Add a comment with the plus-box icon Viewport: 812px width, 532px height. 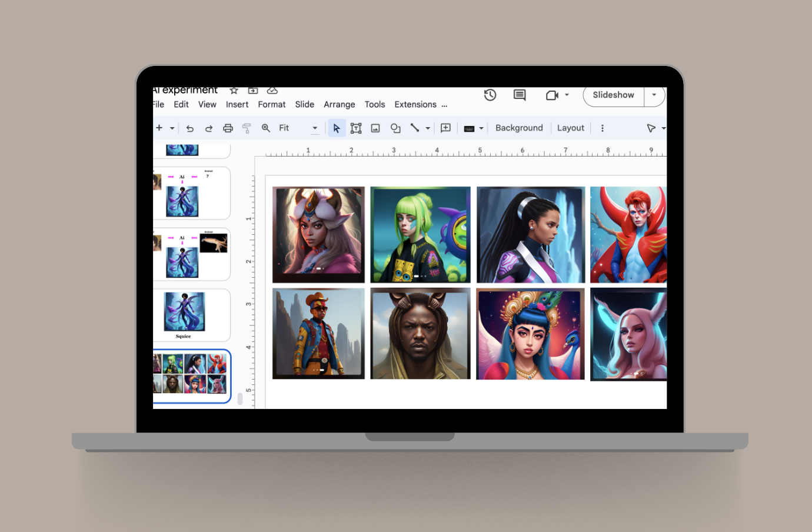[445, 128]
